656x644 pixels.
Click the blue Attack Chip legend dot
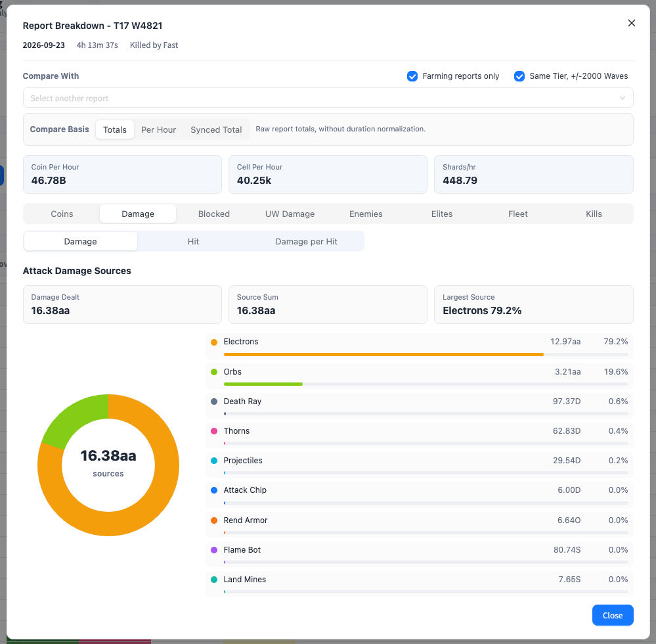pyautogui.click(x=214, y=490)
